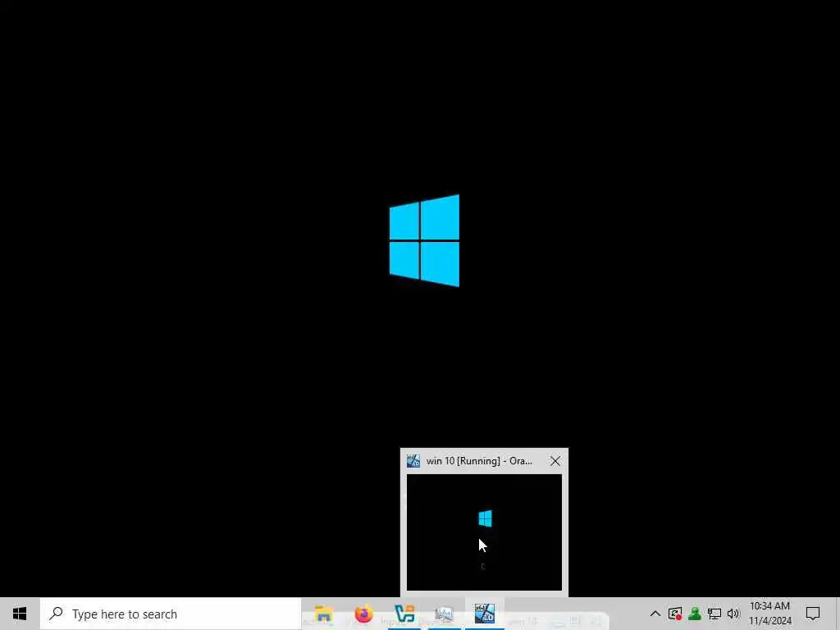Viewport: 840px width, 630px height.
Task: Select the win 10 [Running] preview thumbnail
Action: point(484,532)
